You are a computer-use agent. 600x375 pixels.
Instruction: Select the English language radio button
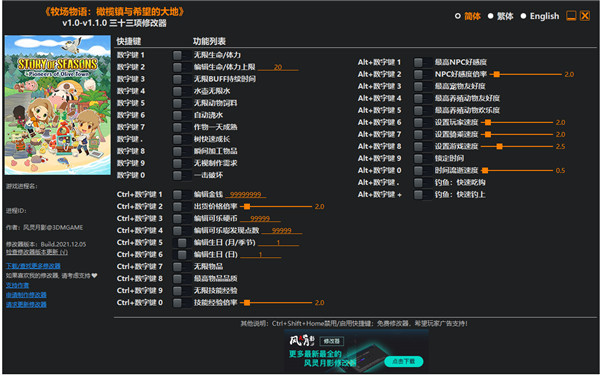pos(523,16)
